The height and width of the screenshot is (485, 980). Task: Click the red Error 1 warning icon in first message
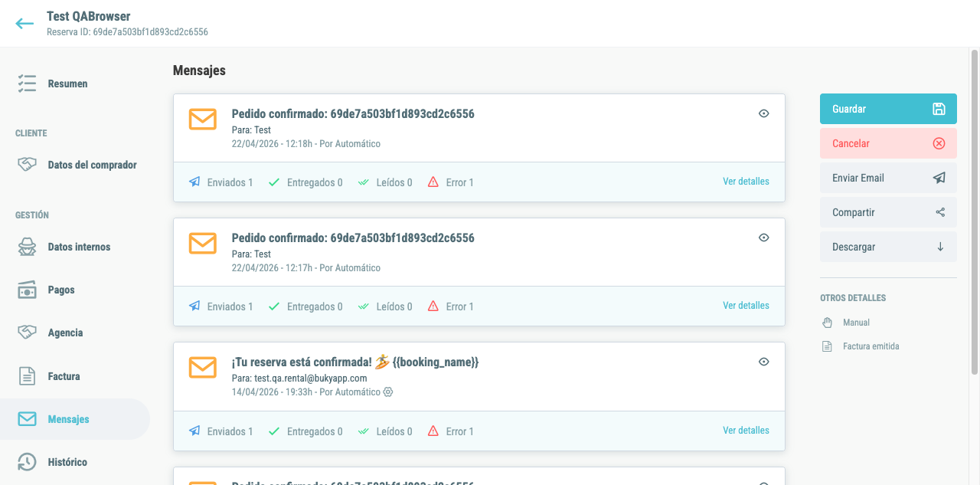pos(433,182)
